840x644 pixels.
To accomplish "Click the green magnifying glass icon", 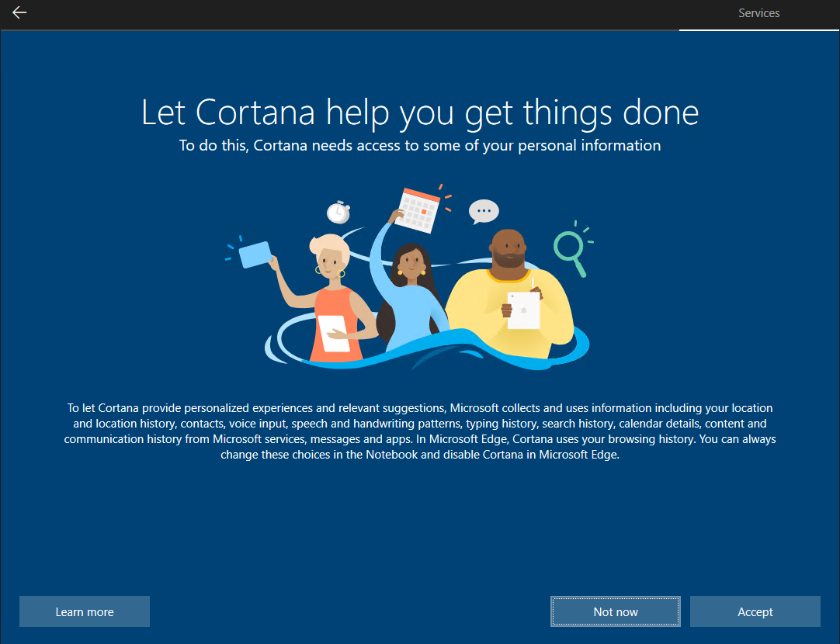I will tap(570, 248).
